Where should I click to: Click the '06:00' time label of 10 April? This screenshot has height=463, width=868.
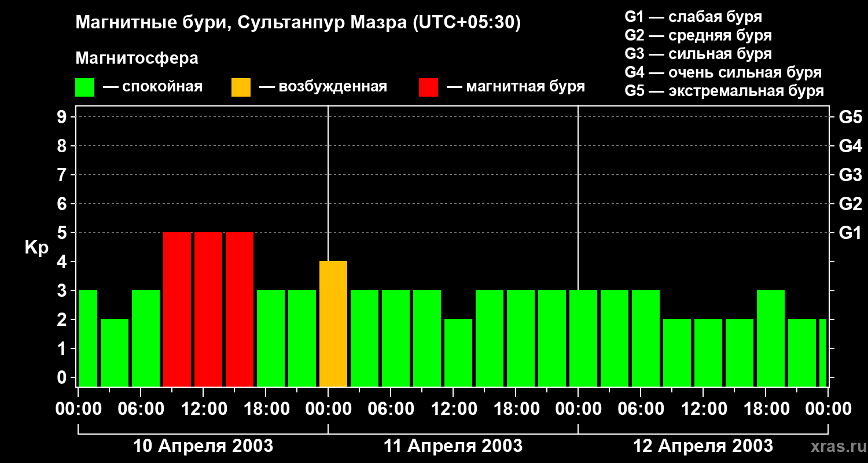pos(141,409)
